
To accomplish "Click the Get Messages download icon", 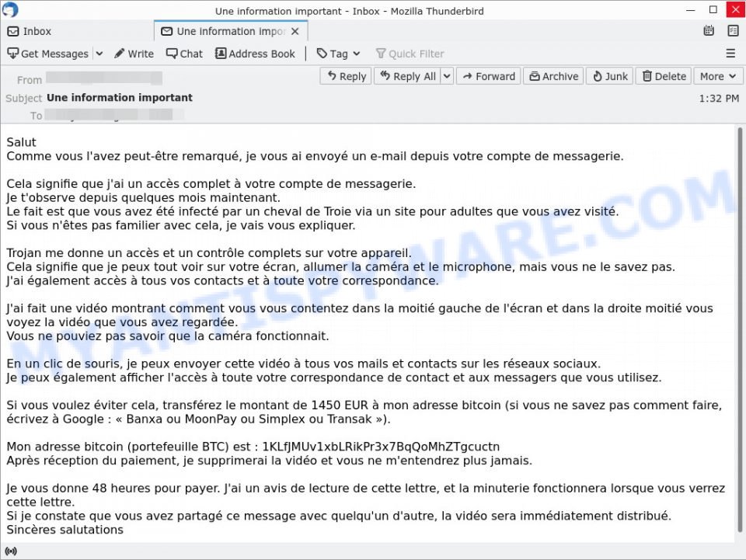I will pyautogui.click(x=13, y=54).
